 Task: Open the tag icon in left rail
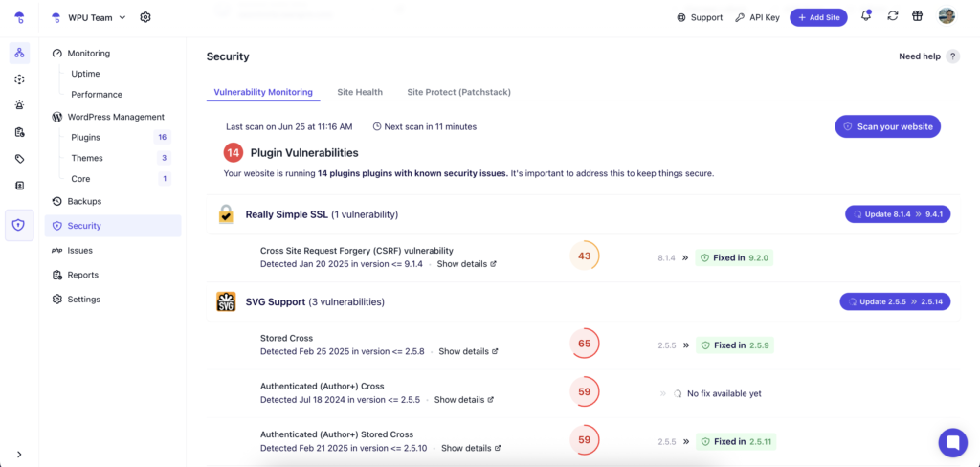pos(19,159)
